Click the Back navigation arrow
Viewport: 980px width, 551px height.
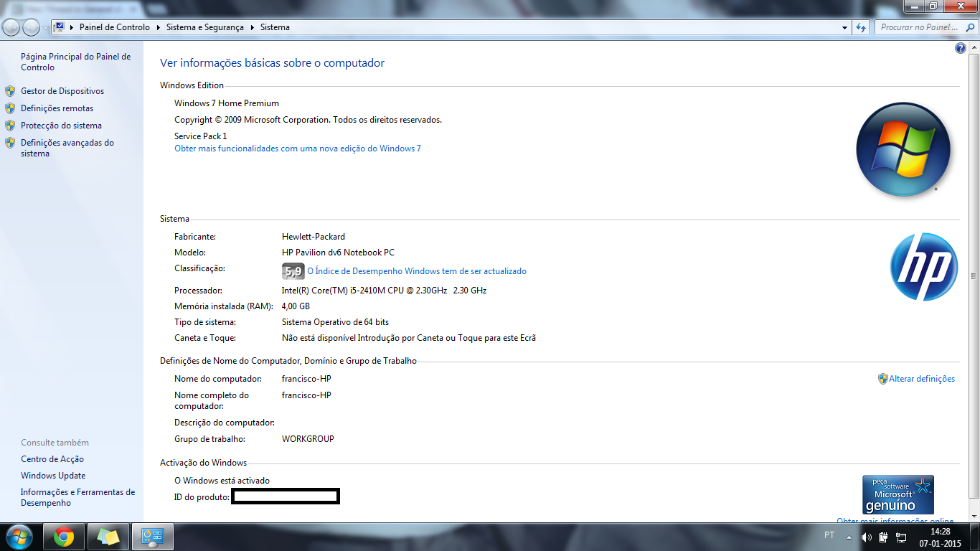tap(11, 28)
